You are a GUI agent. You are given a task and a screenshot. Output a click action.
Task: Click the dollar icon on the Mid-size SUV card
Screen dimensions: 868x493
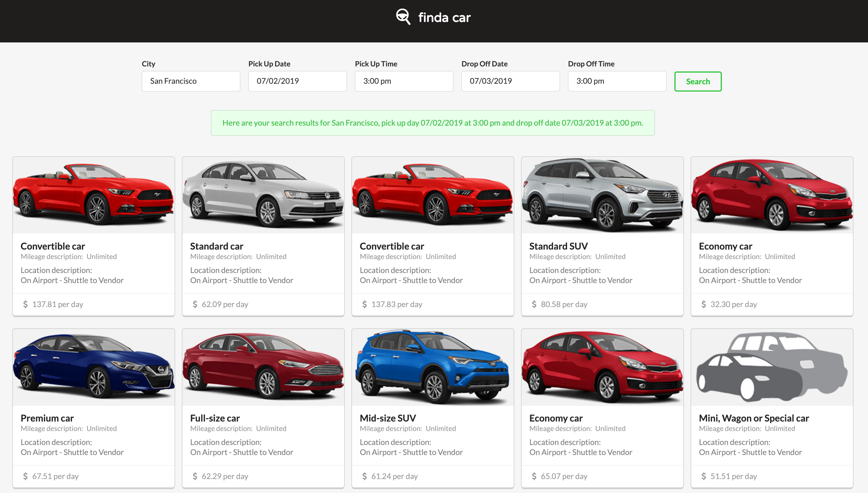(x=364, y=476)
